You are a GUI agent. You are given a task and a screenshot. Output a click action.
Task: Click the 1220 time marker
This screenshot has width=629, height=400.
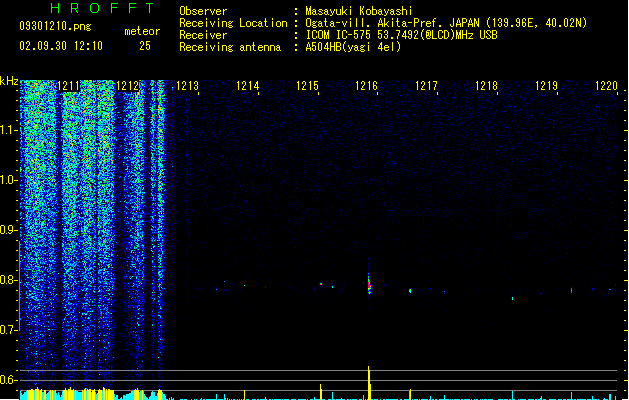coord(606,86)
